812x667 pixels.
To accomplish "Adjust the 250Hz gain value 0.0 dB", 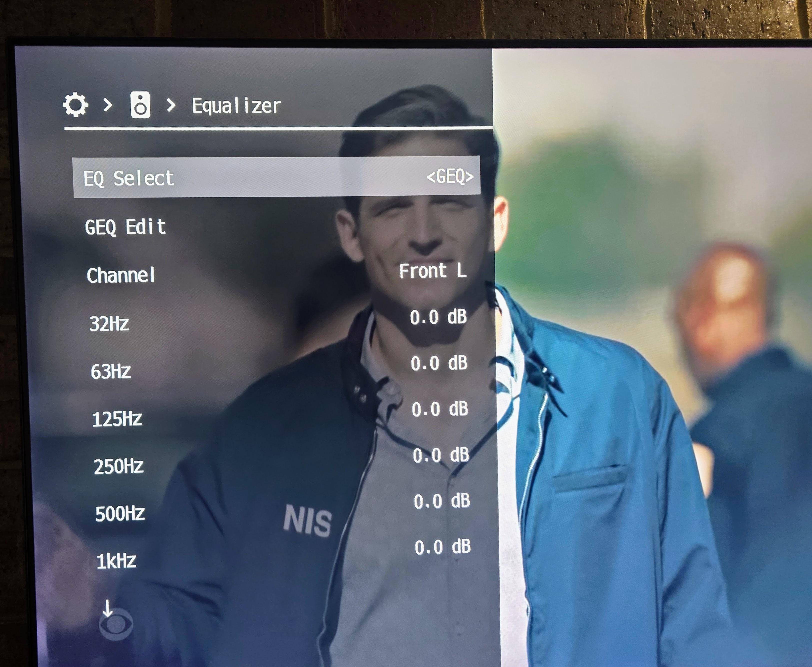I will (441, 455).
